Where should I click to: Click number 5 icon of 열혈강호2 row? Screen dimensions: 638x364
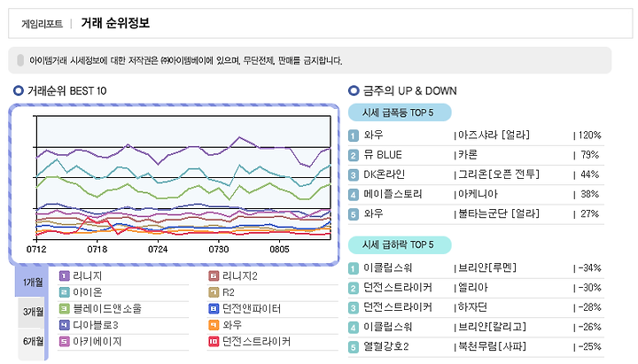tap(354, 347)
